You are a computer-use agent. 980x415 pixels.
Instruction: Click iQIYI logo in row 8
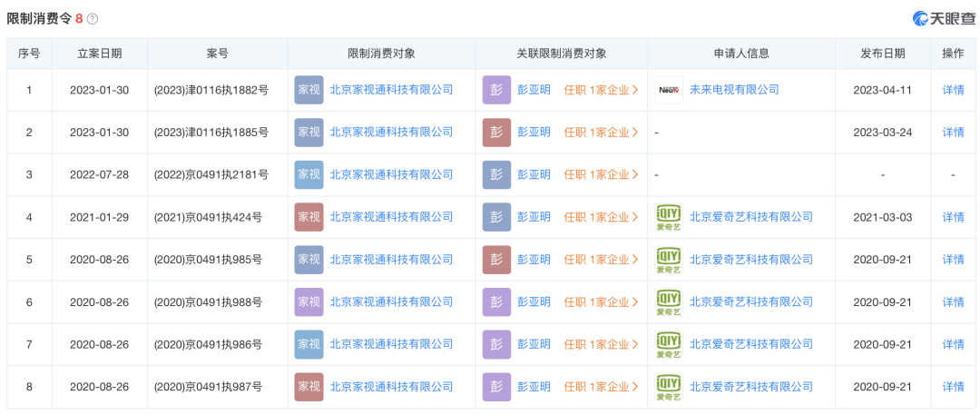(669, 387)
